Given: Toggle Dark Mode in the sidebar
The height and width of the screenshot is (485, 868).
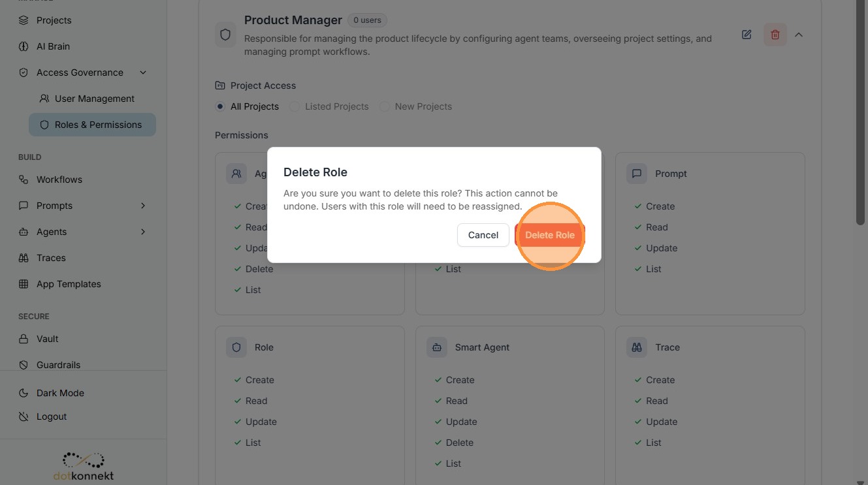Looking at the screenshot, I should coord(60,393).
